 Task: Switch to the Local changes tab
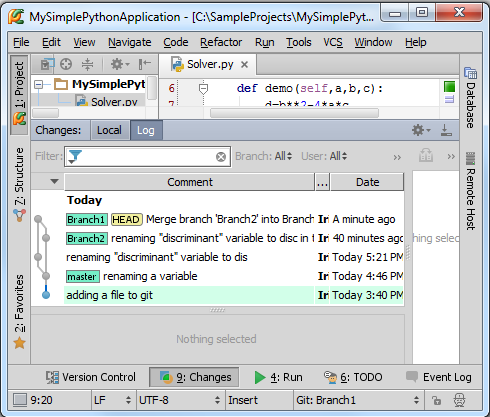coord(109,130)
